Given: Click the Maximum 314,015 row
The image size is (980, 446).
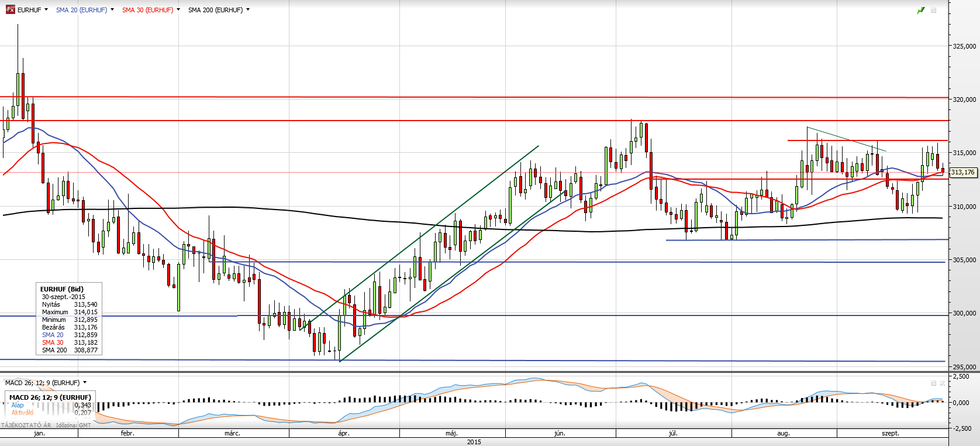Looking at the screenshot, I should click(70, 312).
